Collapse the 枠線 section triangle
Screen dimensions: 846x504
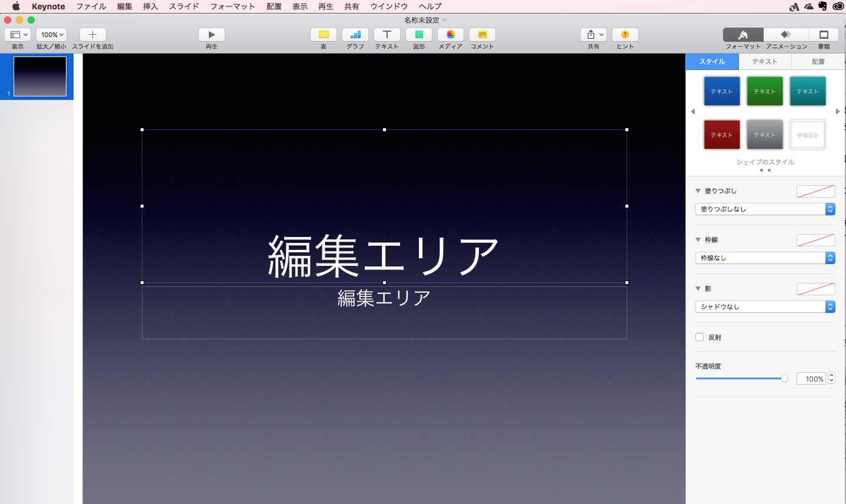[x=698, y=240]
